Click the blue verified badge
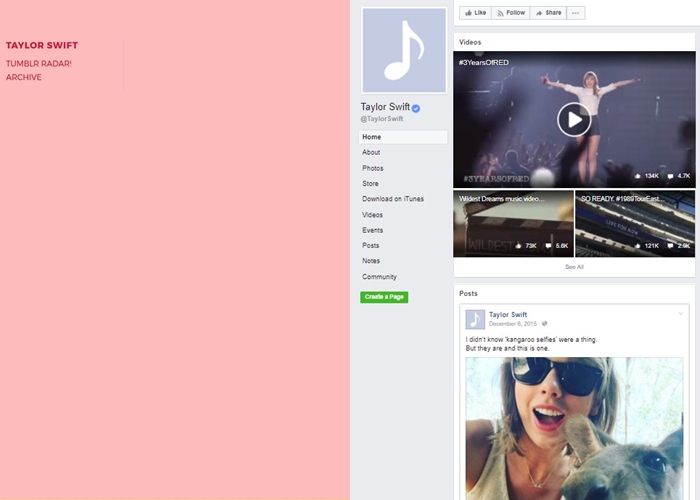The height and width of the screenshot is (500, 700). point(416,107)
